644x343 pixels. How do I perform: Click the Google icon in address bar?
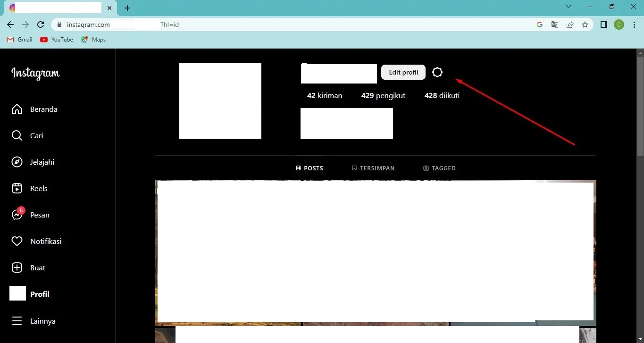(540, 25)
